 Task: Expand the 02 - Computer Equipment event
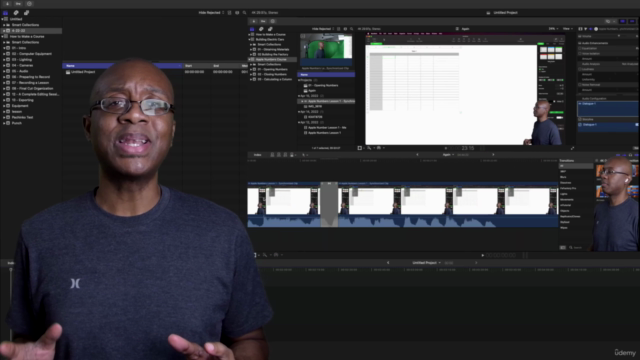4,54
